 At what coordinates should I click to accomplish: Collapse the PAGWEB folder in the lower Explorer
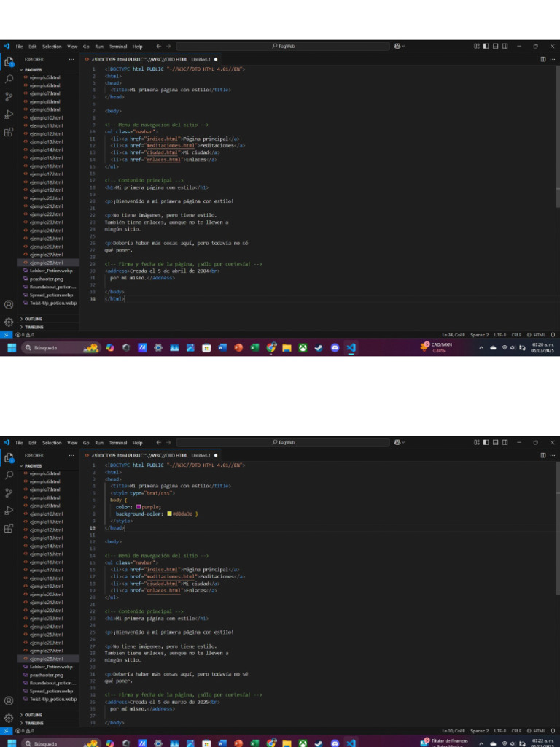click(31, 466)
